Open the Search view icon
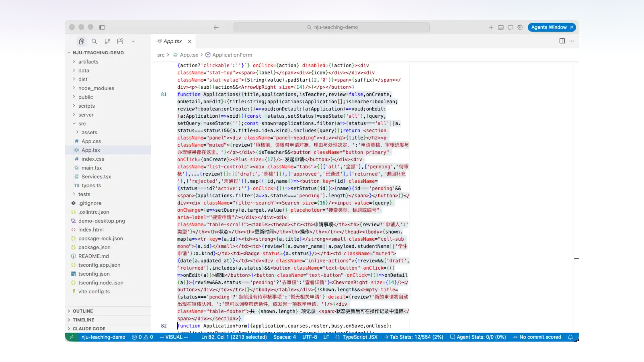Image resolution: width=644 pixels, height=362 pixels. (94, 41)
